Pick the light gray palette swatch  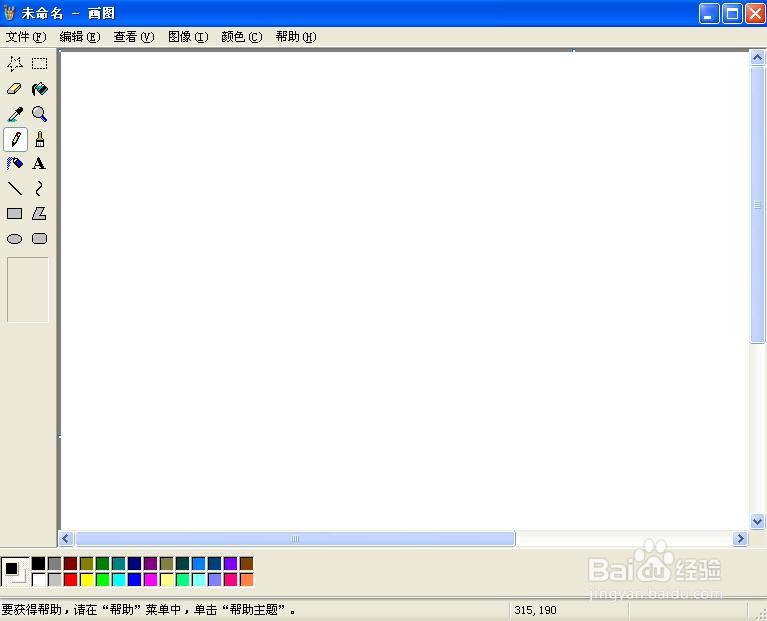pos(55,579)
